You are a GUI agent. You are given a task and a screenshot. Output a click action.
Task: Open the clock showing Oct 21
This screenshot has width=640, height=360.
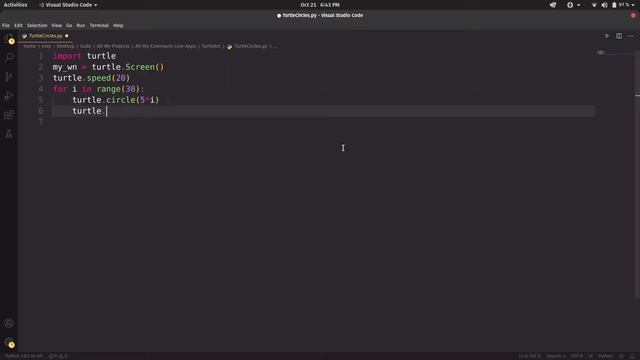coord(320,5)
